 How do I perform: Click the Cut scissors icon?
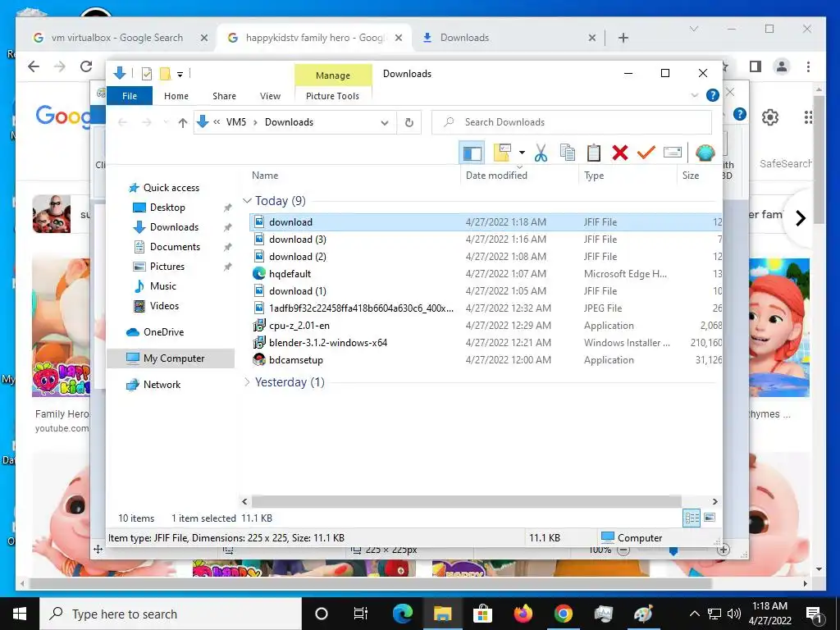(x=541, y=153)
